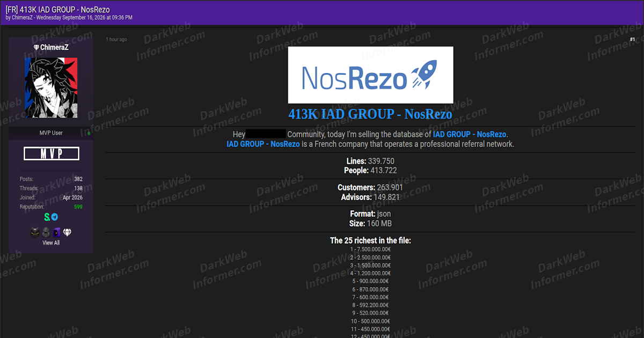Click list entry '9 - 520.000.00€'
The height and width of the screenshot is (338, 644).
coord(370,313)
